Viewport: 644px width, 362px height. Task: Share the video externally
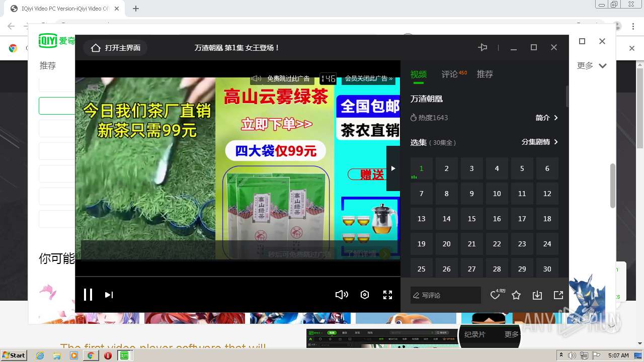(558, 295)
